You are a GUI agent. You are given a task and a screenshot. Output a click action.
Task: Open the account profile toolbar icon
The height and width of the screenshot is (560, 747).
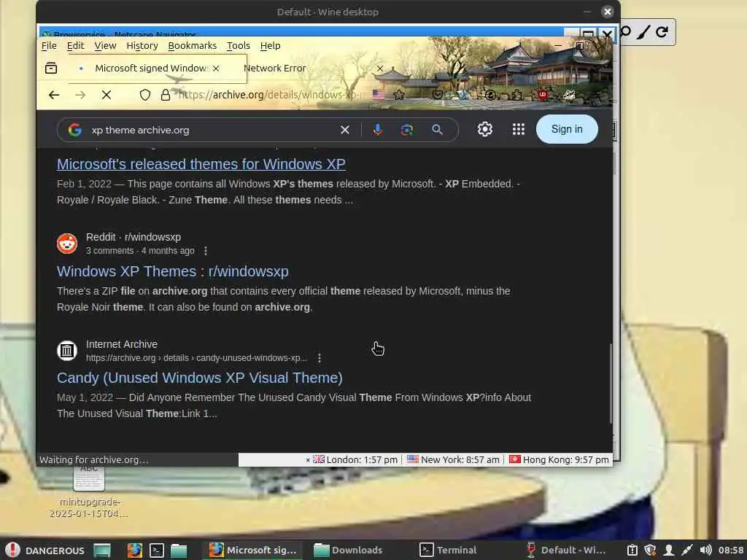click(x=490, y=96)
